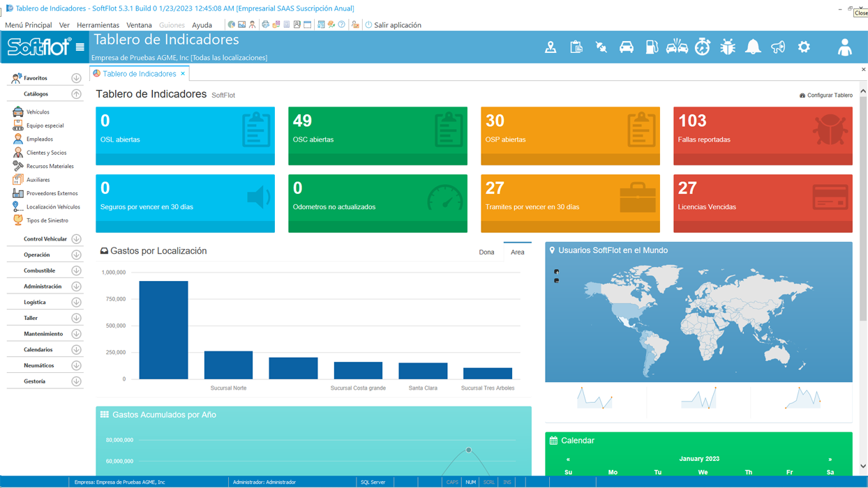Open the map location pin icon
Viewport: 868px width, 488px height.
(x=551, y=47)
